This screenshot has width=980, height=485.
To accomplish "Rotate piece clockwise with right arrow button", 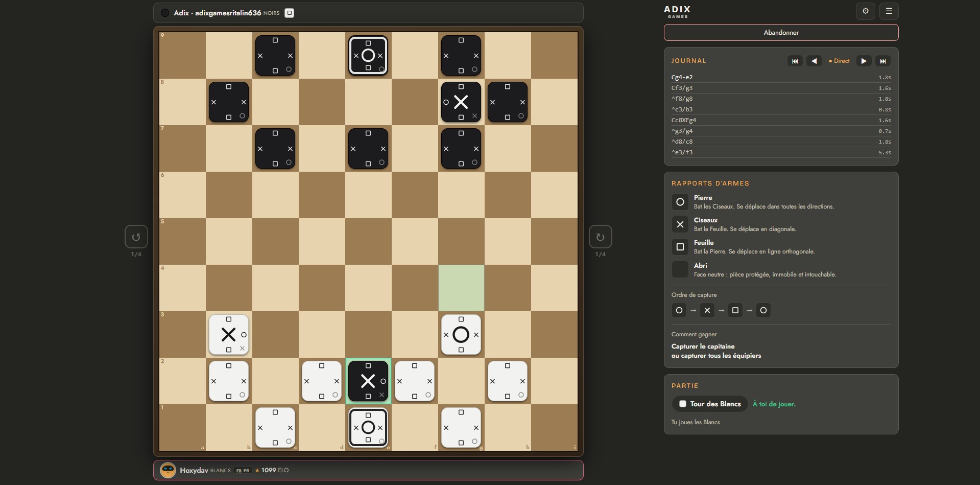I will click(601, 237).
